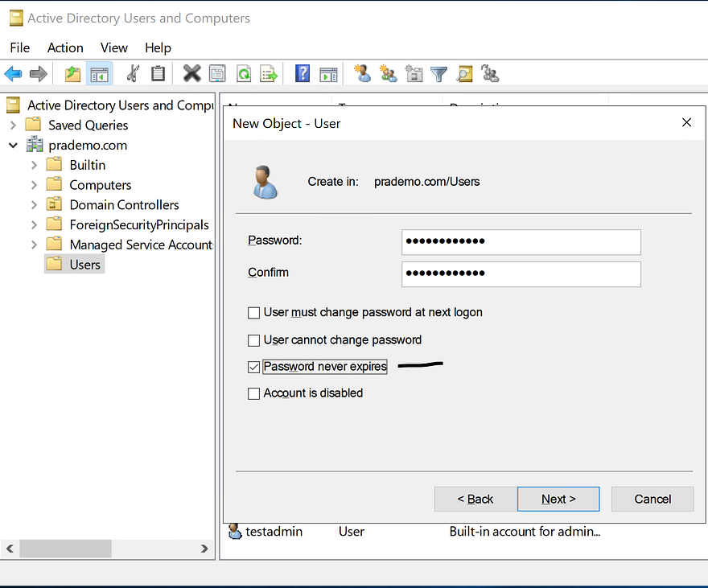The height and width of the screenshot is (588, 708).
Task: Uncheck Password never expires checkbox
Action: [253, 367]
